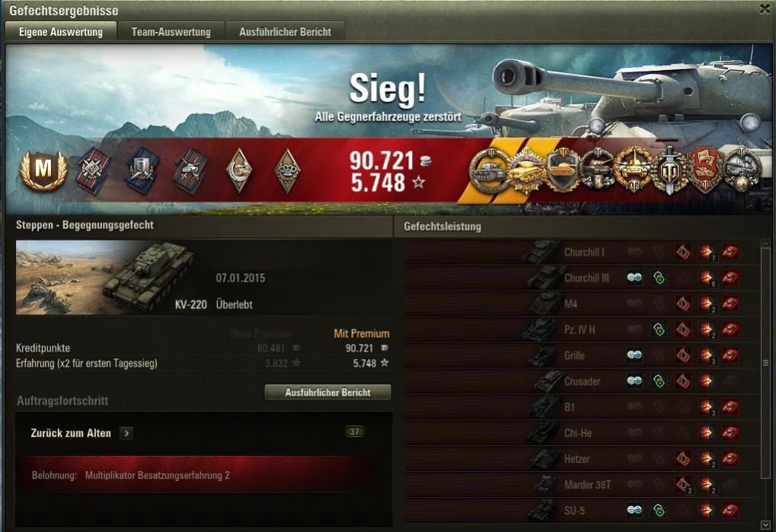776x532 pixels.
Task: Click the Gefechtsleistung list scrollbar handle
Action: coord(765,363)
